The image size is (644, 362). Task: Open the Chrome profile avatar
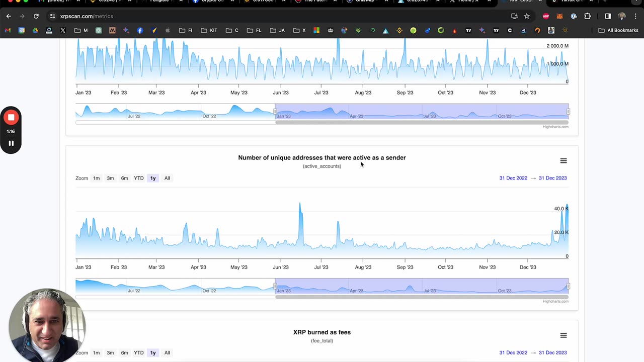622,16
